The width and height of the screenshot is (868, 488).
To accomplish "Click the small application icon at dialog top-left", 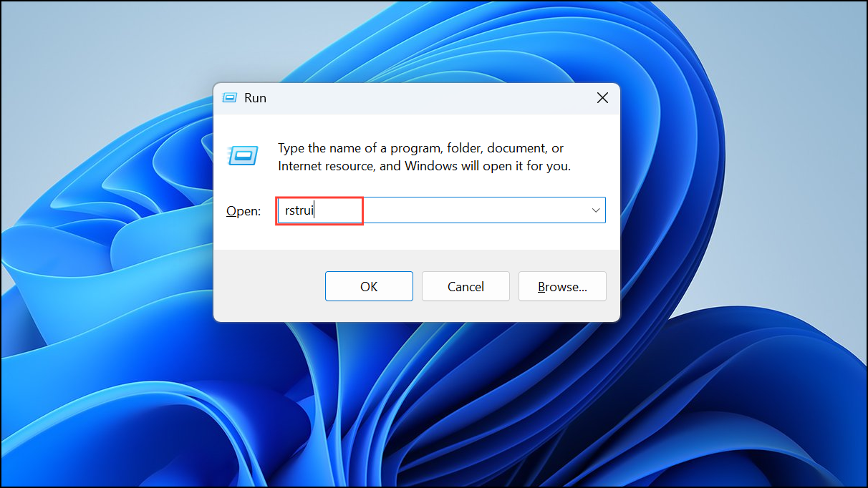I will pos(230,98).
